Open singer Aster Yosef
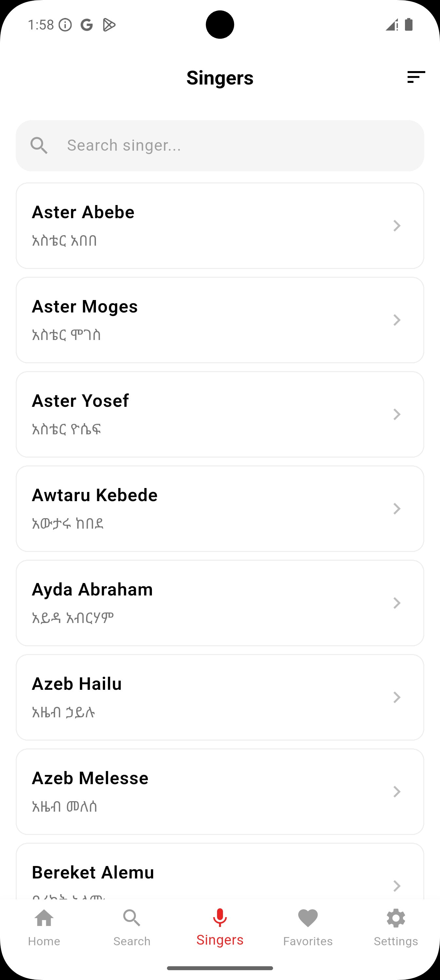This screenshot has height=980, width=440. tap(219, 414)
